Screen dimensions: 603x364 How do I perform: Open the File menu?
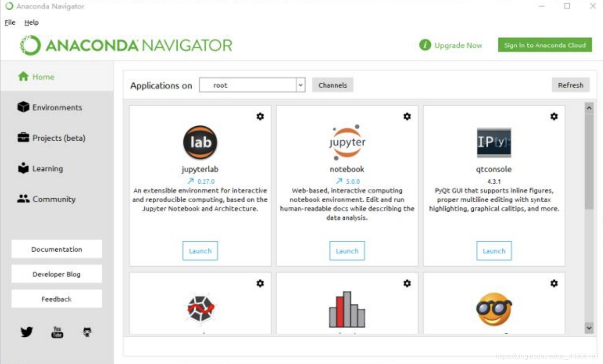click(10, 23)
